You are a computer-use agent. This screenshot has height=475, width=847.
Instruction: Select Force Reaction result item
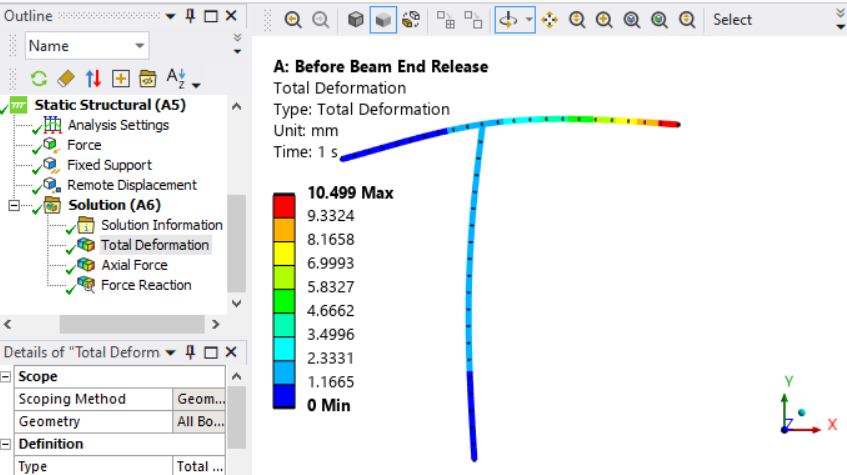pos(146,285)
